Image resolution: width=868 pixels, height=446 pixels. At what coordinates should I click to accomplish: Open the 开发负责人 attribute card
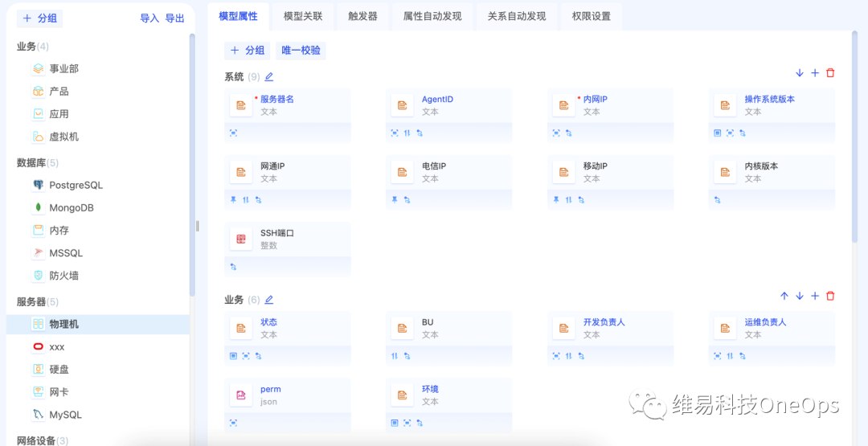(611, 338)
